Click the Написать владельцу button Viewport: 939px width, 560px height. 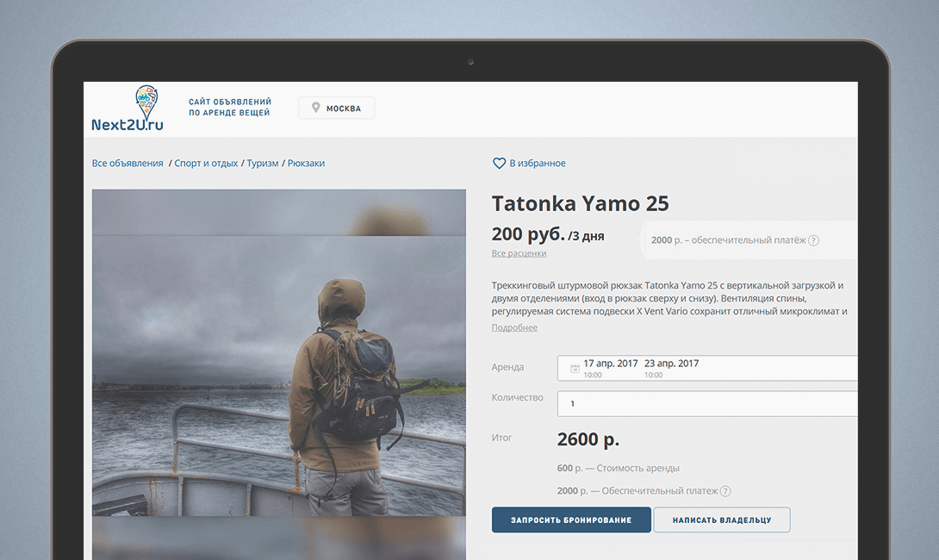(x=722, y=520)
